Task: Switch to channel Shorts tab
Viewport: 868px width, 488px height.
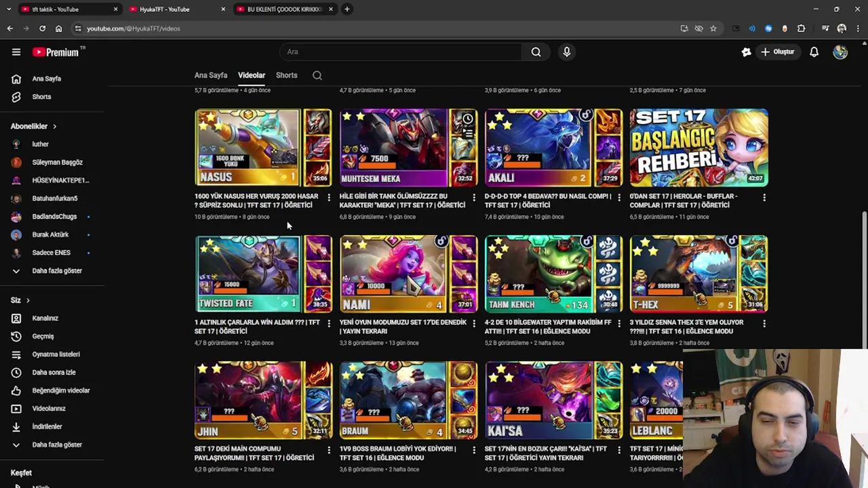Action: [286, 75]
